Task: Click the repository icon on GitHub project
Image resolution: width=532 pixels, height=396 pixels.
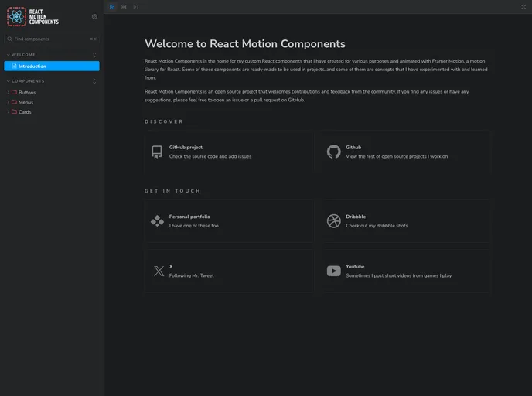Action: 157,152
